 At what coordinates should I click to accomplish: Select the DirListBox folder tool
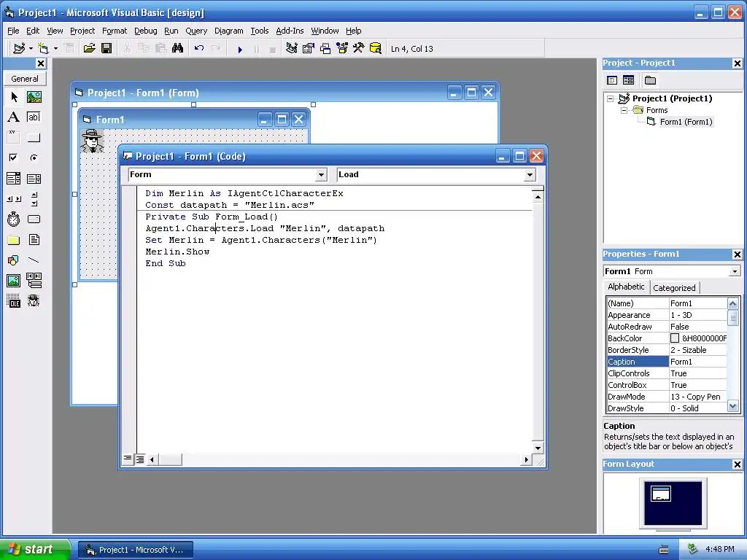click(14, 239)
